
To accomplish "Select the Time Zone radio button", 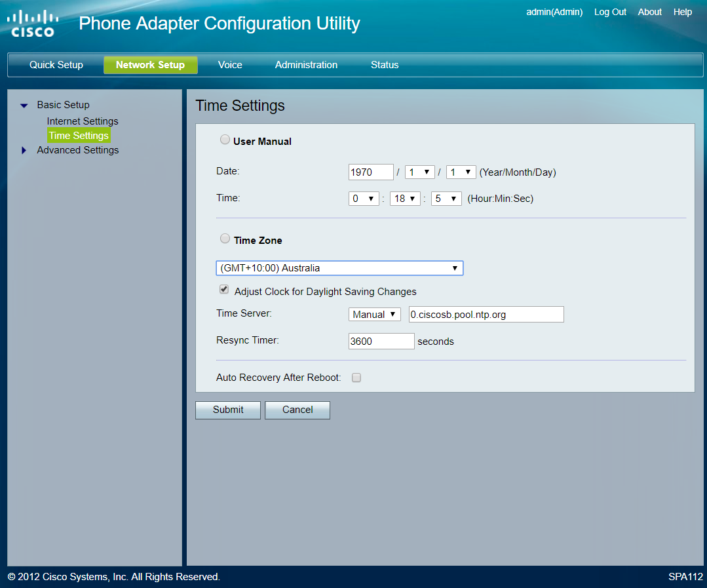I will 225,239.
